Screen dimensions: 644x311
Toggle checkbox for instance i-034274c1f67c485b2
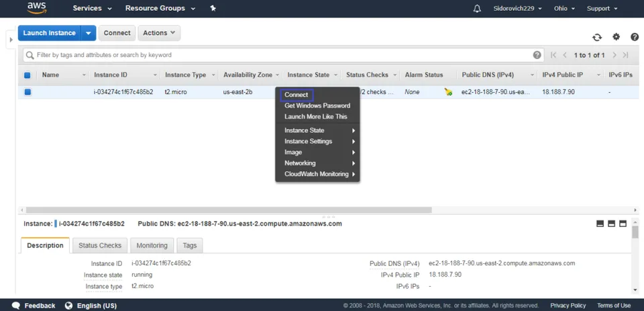tap(28, 92)
